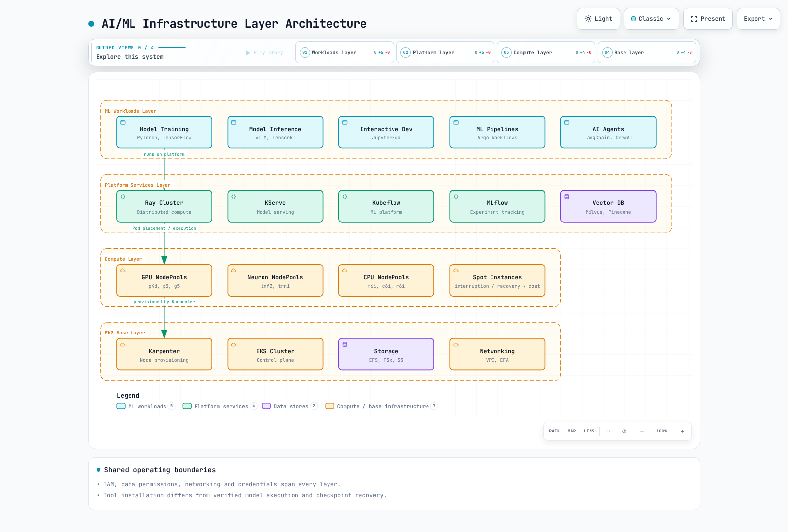788x532 pixels.
Task: Toggle Platform services legend filter
Action: click(x=220, y=406)
